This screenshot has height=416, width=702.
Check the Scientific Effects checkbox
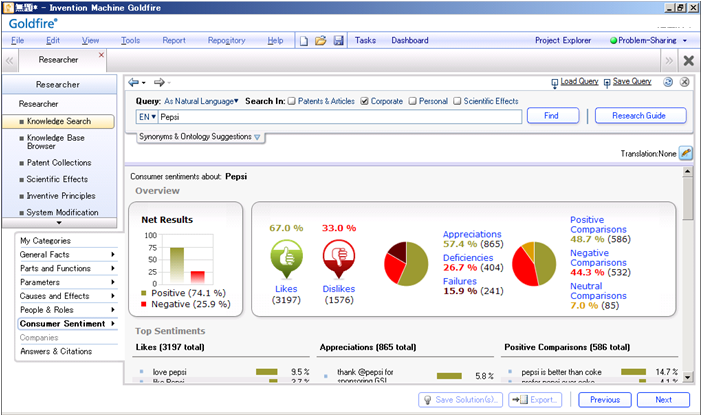click(457, 101)
